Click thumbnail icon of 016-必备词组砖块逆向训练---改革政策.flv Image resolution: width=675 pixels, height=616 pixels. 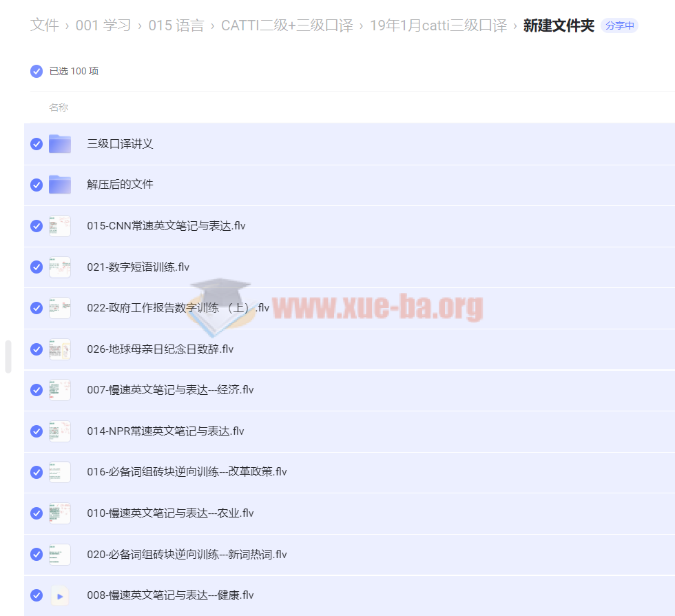(60, 472)
